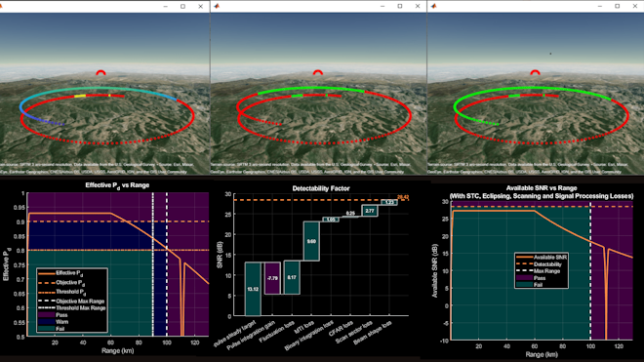Viewport: 644px width, 362px height.
Task: Close the middle globe viewer window
Action: click(418, 6)
